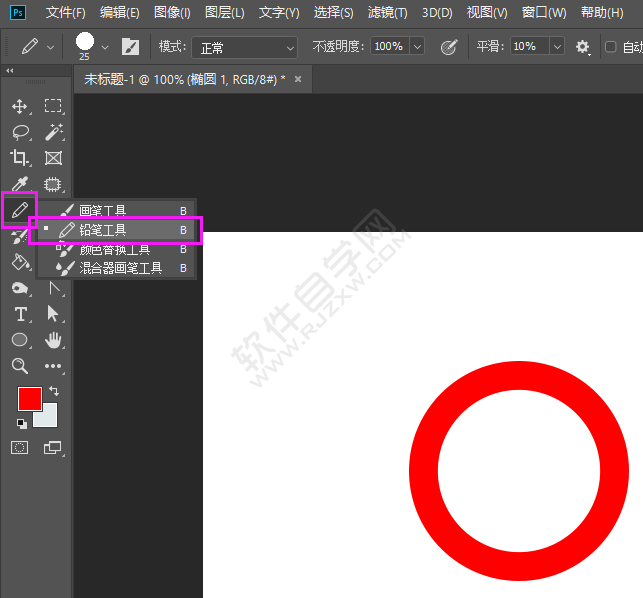Open the Select menu 选择(S)
The height and width of the screenshot is (598, 643).
(x=333, y=13)
